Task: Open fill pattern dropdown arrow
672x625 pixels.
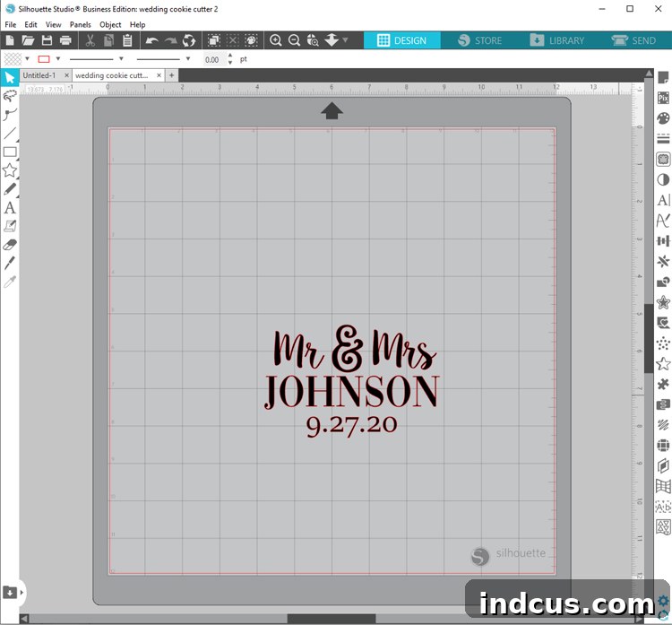Action: point(27,59)
